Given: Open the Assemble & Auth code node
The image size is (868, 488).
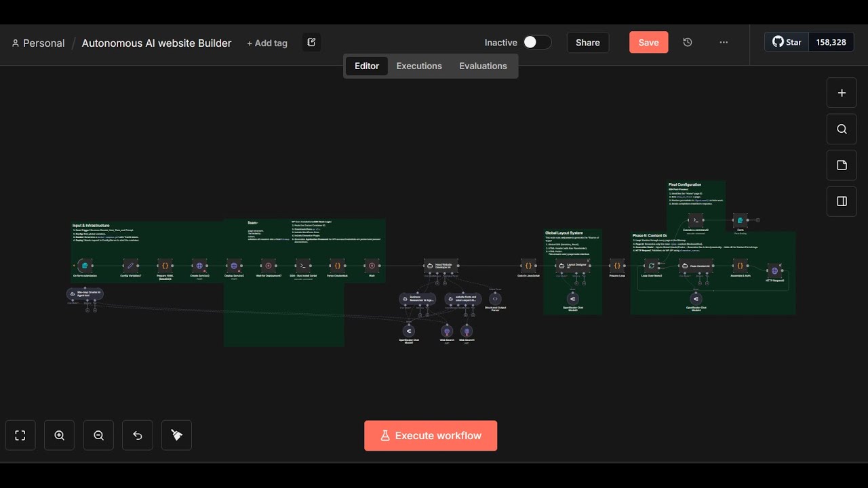Looking at the screenshot, I should (x=741, y=266).
